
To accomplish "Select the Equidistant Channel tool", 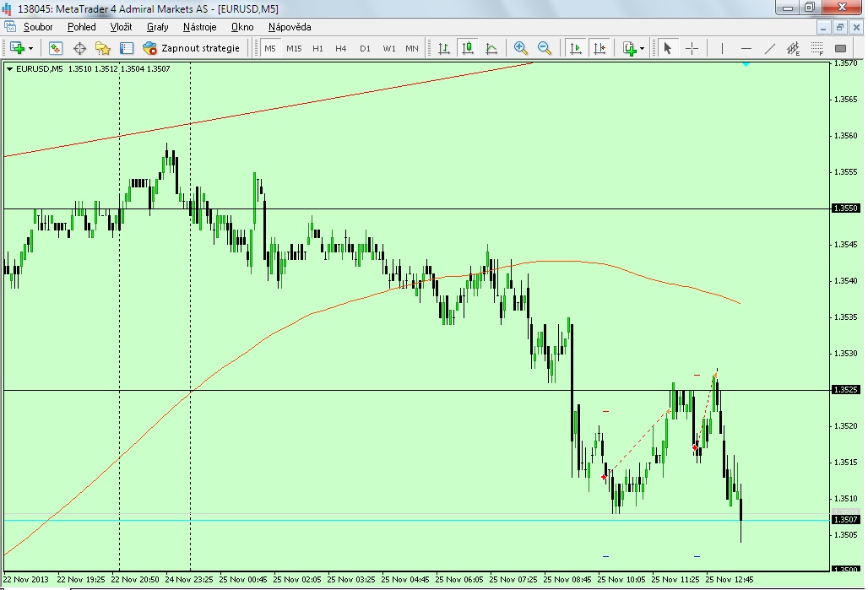I will (x=793, y=48).
